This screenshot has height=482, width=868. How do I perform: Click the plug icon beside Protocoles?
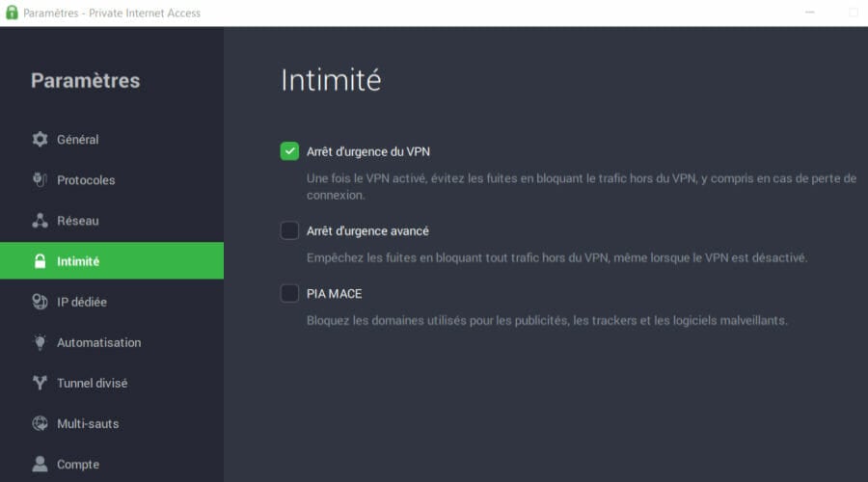(40, 180)
